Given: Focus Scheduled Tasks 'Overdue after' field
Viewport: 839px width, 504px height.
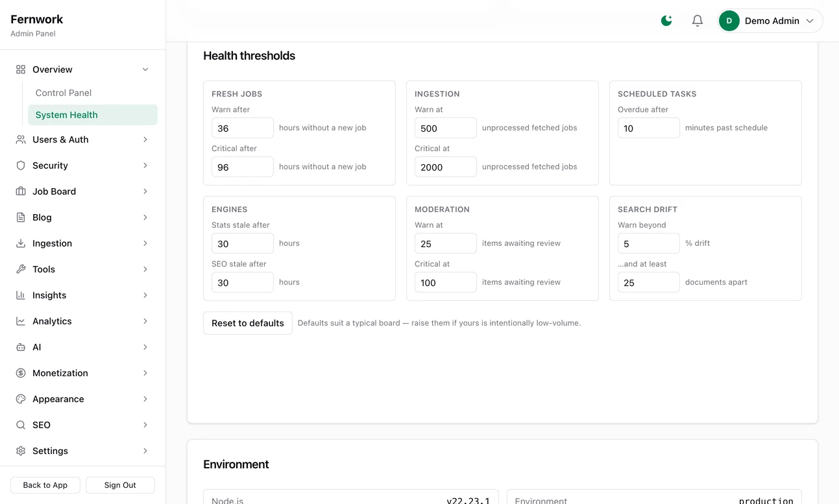Looking at the screenshot, I should [x=649, y=128].
